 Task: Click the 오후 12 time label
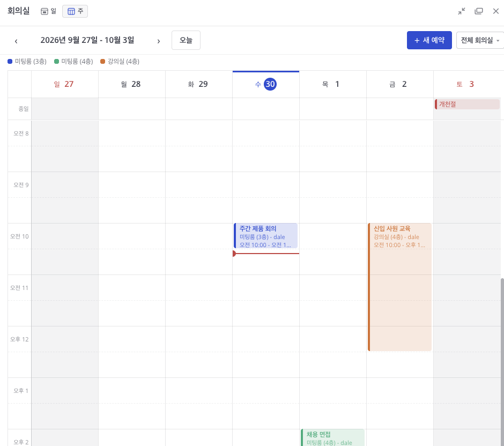click(19, 339)
